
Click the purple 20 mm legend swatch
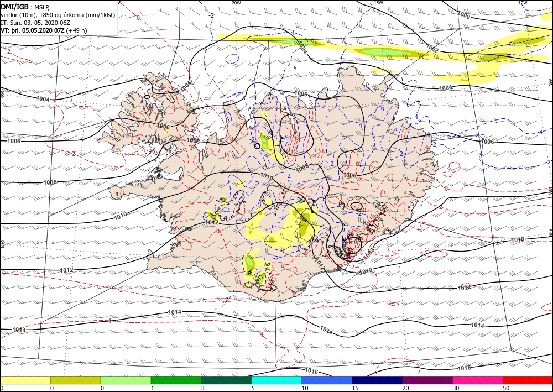427,380
